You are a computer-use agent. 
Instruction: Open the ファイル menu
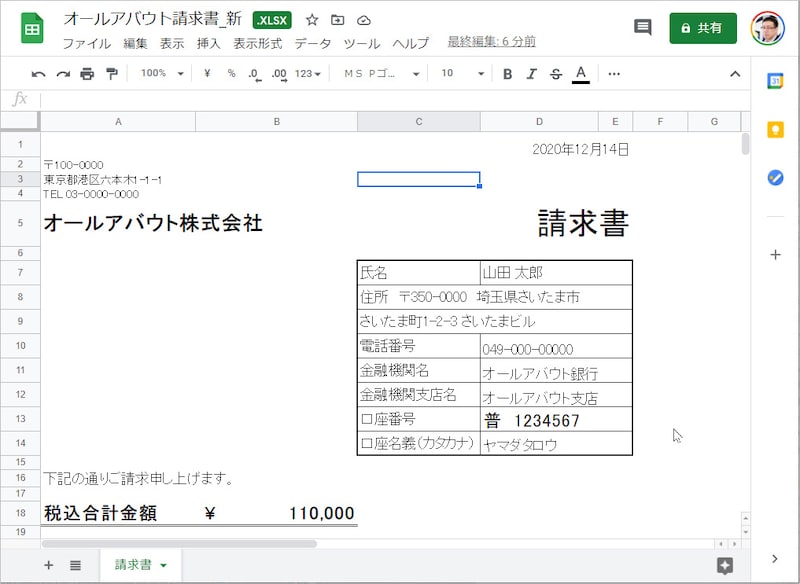[86, 43]
